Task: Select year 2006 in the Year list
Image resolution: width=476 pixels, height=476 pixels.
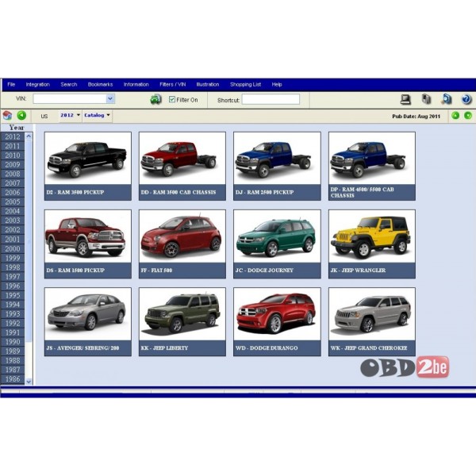Action: pos(13,193)
